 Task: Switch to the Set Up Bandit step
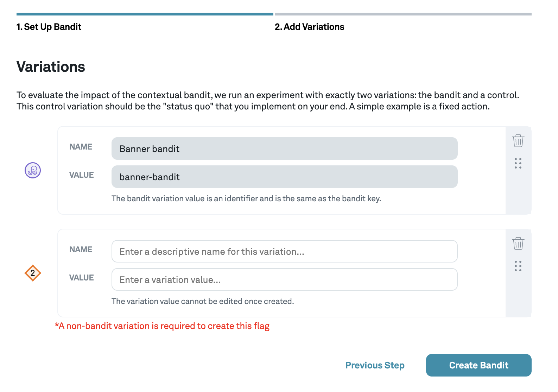pyautogui.click(x=49, y=27)
